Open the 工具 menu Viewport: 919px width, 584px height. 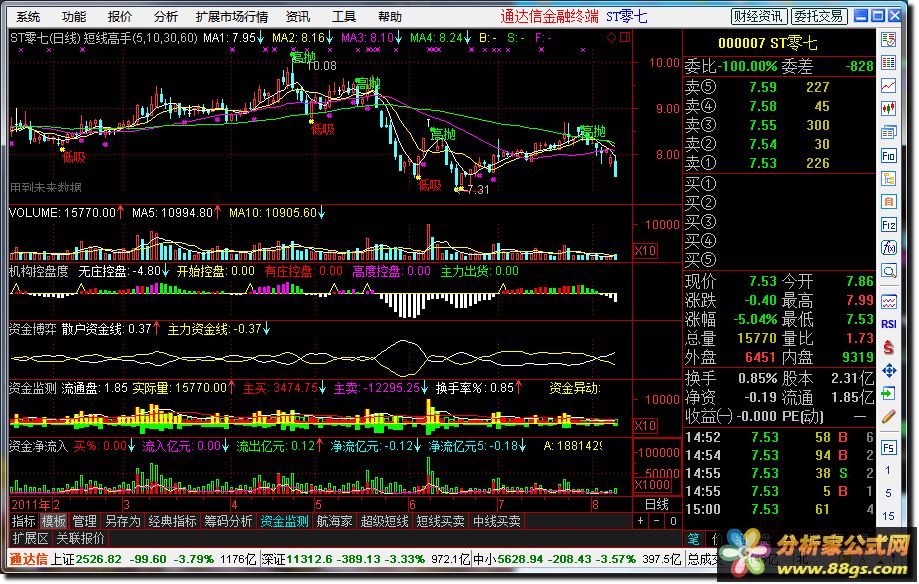344,16
